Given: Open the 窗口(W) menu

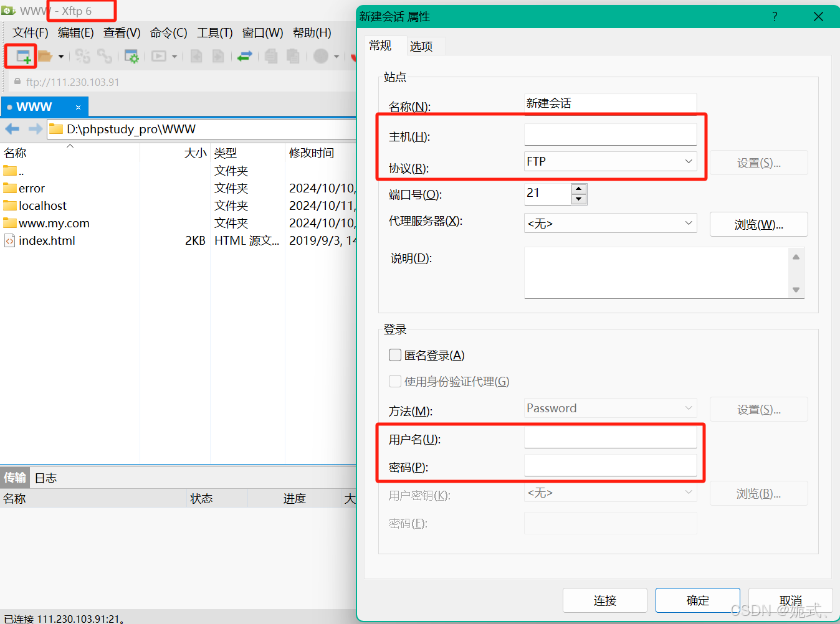Looking at the screenshot, I should tap(263, 32).
